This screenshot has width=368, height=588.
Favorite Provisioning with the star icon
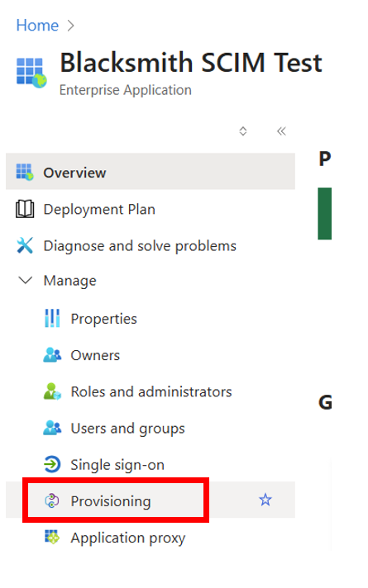pyautogui.click(x=265, y=500)
